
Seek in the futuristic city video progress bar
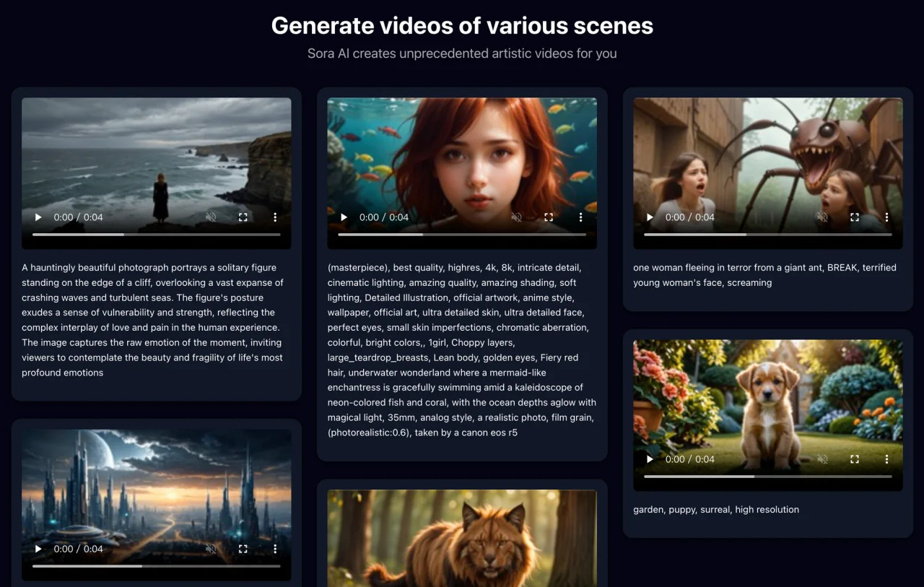tap(157, 567)
